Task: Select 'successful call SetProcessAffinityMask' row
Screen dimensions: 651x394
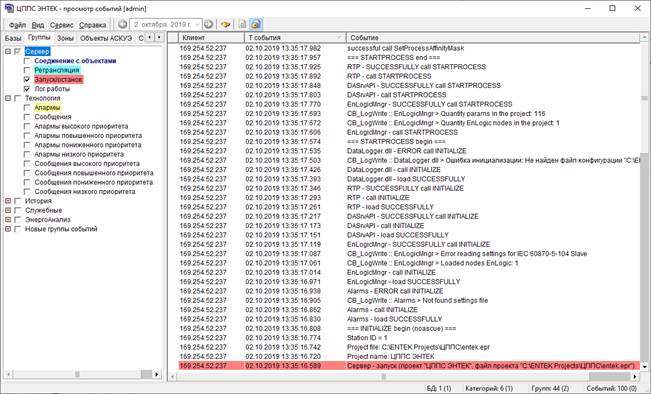Action: 409,48
